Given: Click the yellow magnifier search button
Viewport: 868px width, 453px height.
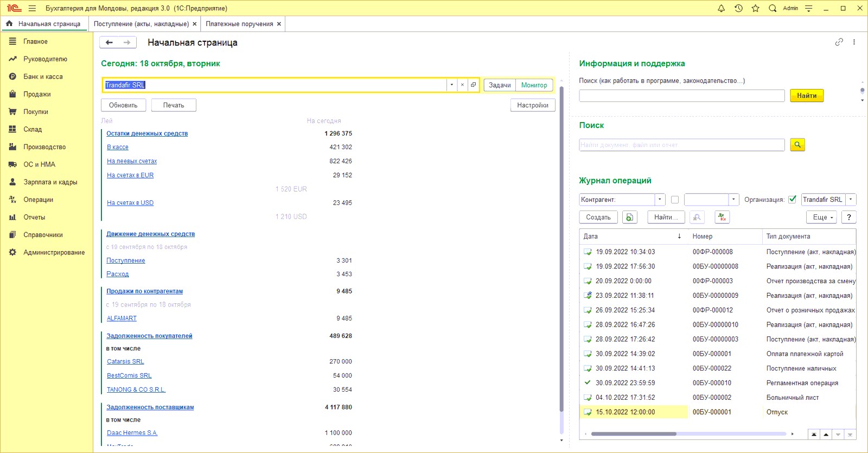Looking at the screenshot, I should [x=797, y=144].
